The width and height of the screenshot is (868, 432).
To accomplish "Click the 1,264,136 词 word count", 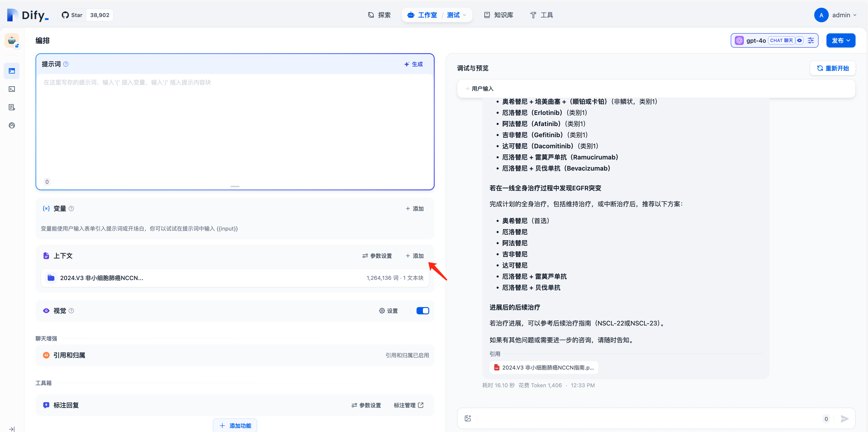I will point(383,278).
